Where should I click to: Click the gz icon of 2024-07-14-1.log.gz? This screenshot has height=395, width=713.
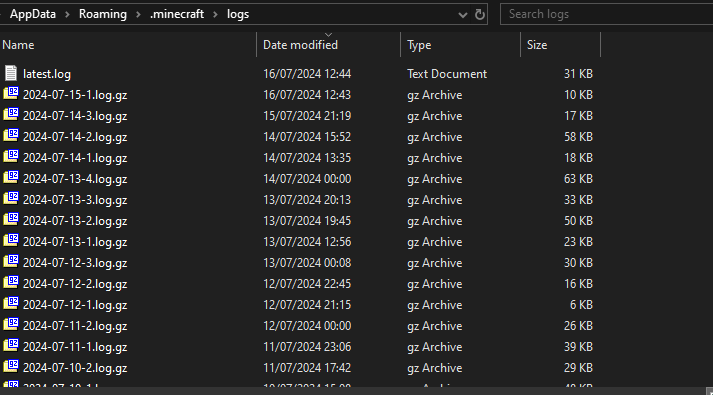point(11,156)
